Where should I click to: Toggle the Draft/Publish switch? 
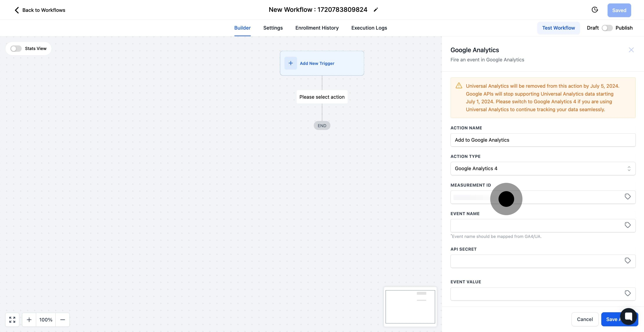pyautogui.click(x=607, y=28)
